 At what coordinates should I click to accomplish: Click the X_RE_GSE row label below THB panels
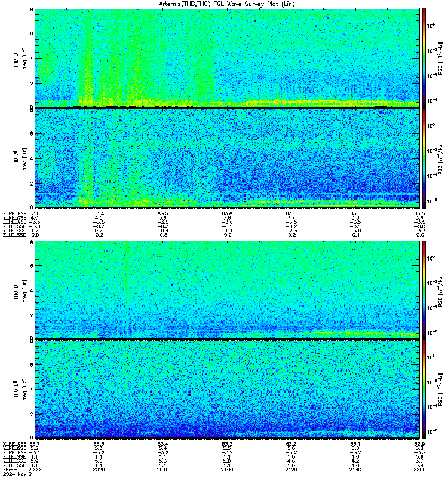tap(14, 213)
